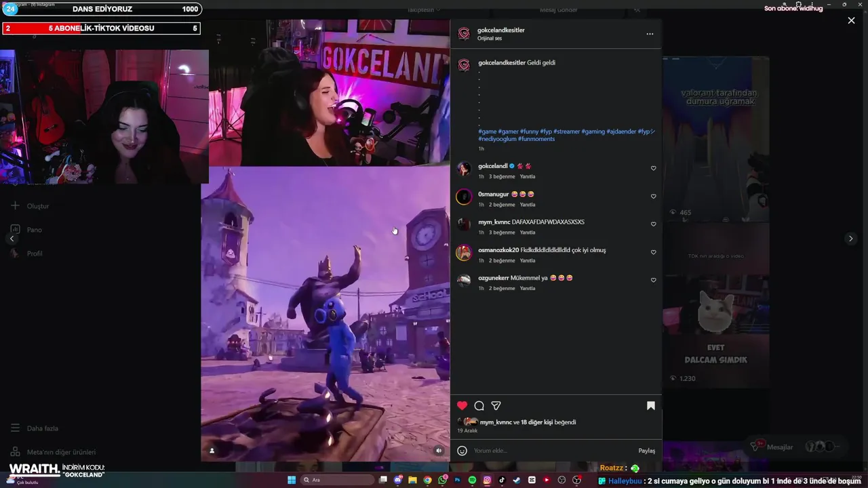Reply to gokcelandl's comment via Yanıtla

528,176
